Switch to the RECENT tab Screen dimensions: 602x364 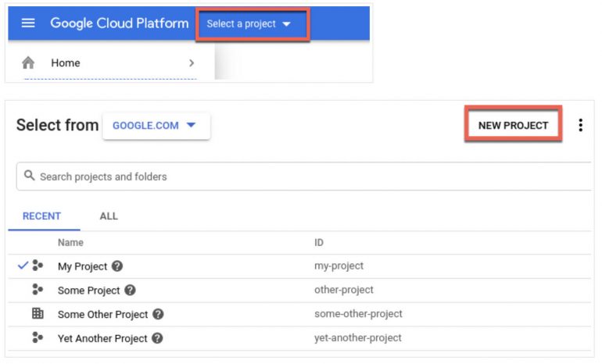(41, 216)
